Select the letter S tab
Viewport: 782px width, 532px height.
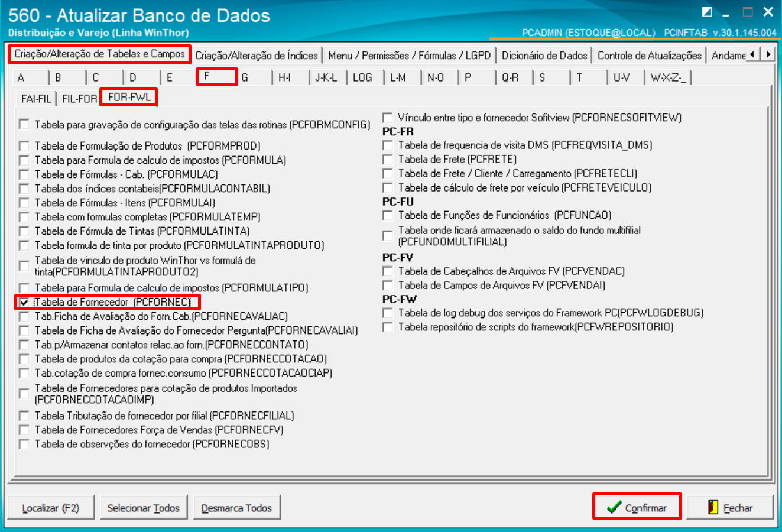(551, 77)
